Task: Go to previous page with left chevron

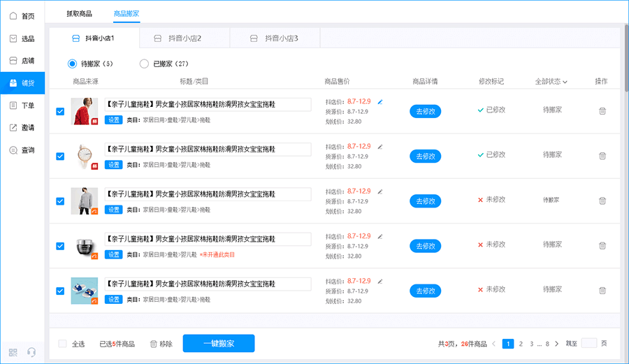Action: [x=494, y=344]
